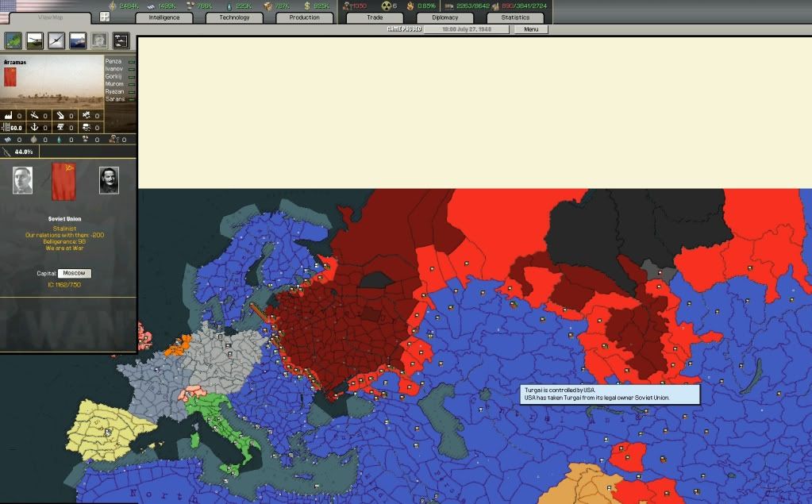
Task: Click the anchor naval base icon
Action: 34,127
